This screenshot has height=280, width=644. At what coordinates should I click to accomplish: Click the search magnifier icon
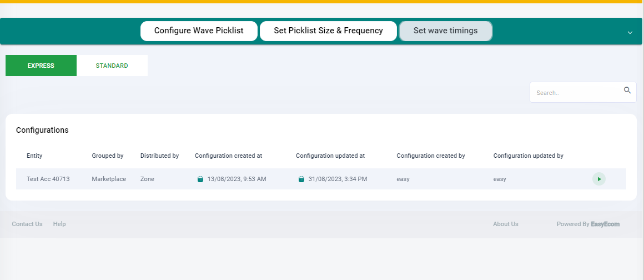click(627, 91)
